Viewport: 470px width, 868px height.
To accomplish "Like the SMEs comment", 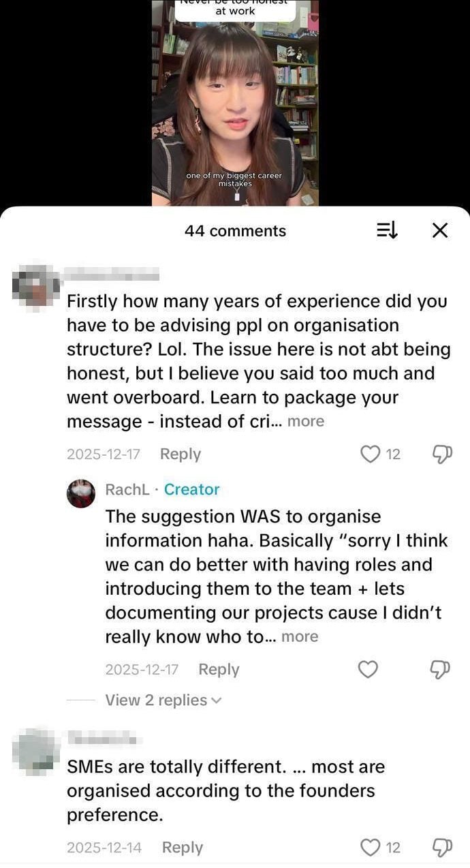I will pos(370,848).
